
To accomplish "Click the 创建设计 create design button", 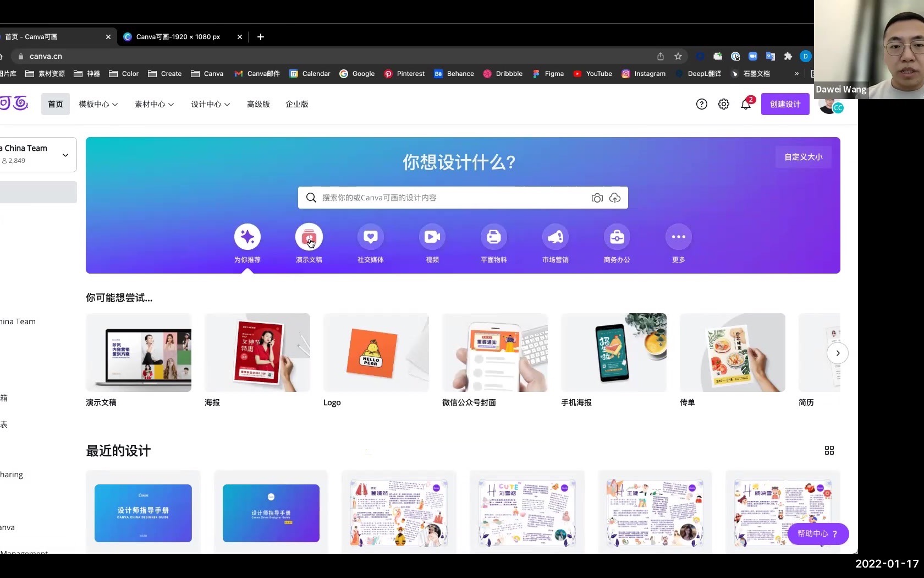I will [x=785, y=104].
